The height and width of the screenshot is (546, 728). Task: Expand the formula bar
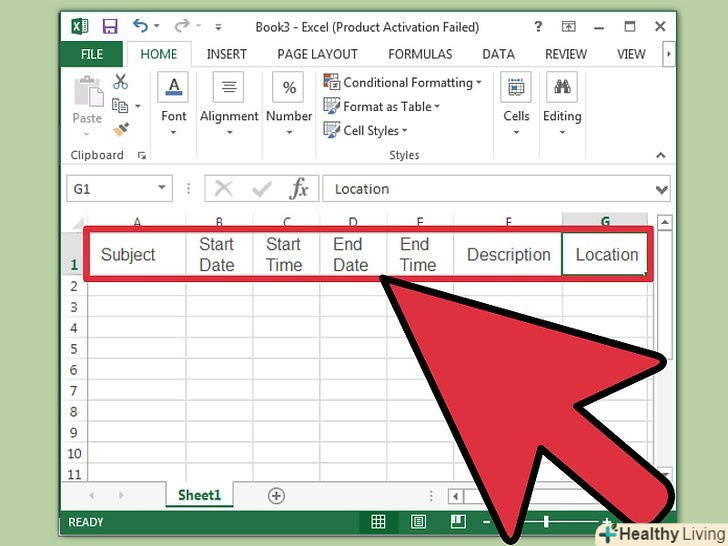tap(662, 189)
